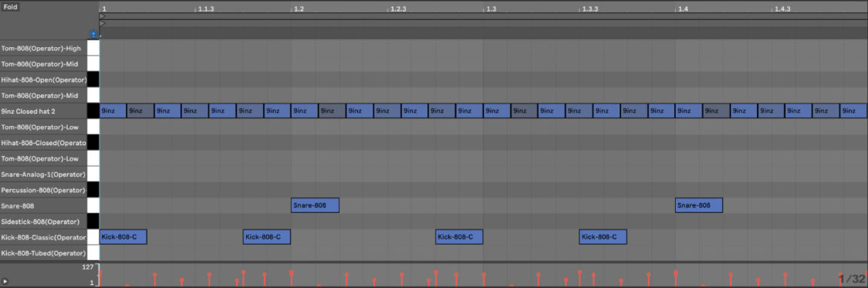
Task: Select the 9inz note starting at beat 1.4
Action: tap(689, 110)
